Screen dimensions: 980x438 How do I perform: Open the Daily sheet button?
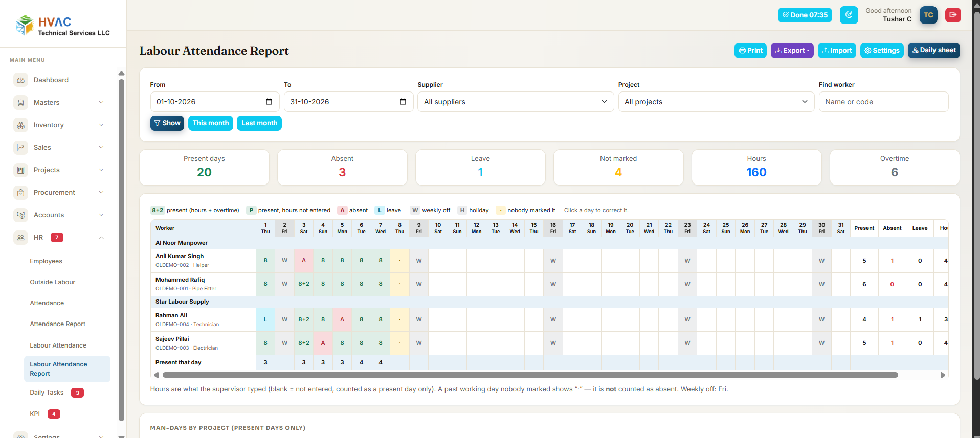tap(933, 50)
